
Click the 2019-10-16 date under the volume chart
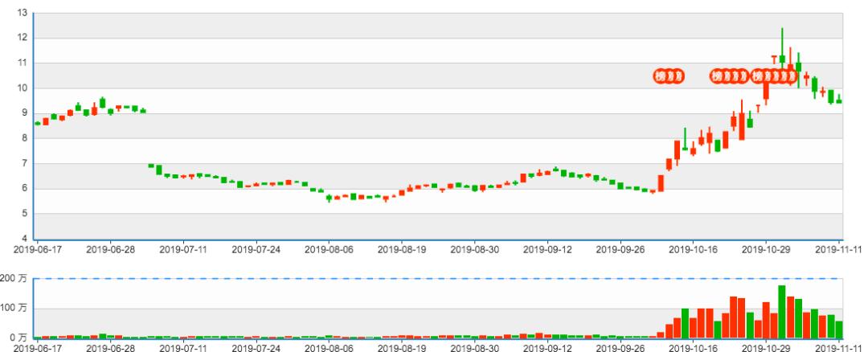693,347
